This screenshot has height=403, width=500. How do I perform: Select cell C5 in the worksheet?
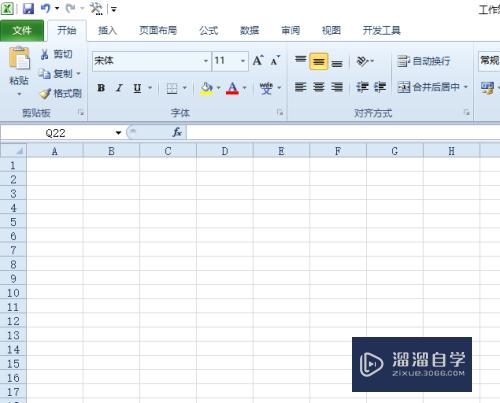click(x=168, y=222)
